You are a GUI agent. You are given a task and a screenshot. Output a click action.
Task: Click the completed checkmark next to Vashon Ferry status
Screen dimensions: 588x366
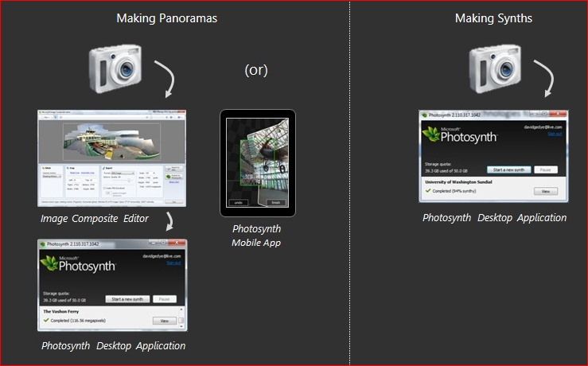[x=46, y=320]
